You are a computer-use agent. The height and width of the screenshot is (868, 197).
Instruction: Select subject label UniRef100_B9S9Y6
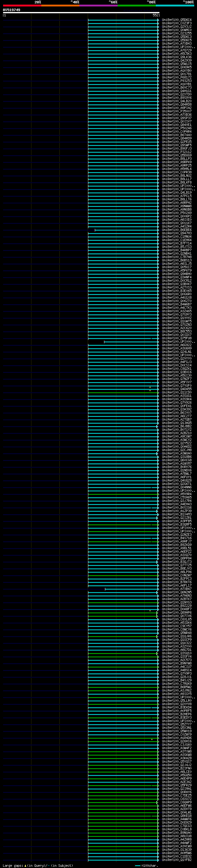tap(176, 97)
